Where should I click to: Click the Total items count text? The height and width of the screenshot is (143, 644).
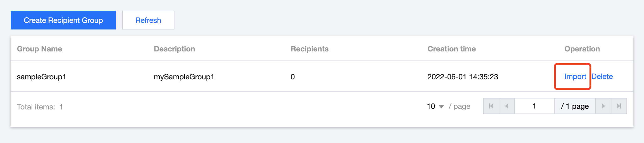[40, 107]
